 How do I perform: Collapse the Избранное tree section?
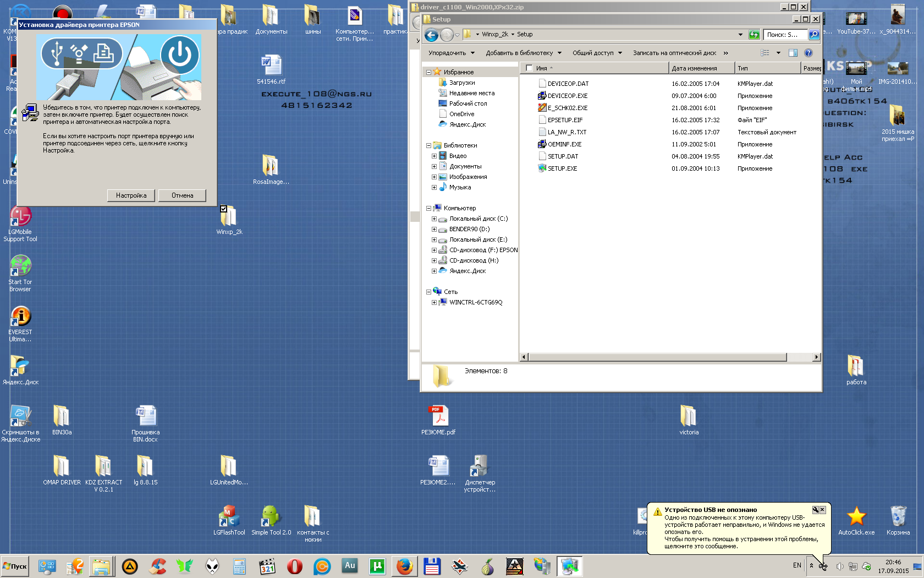[x=428, y=72]
